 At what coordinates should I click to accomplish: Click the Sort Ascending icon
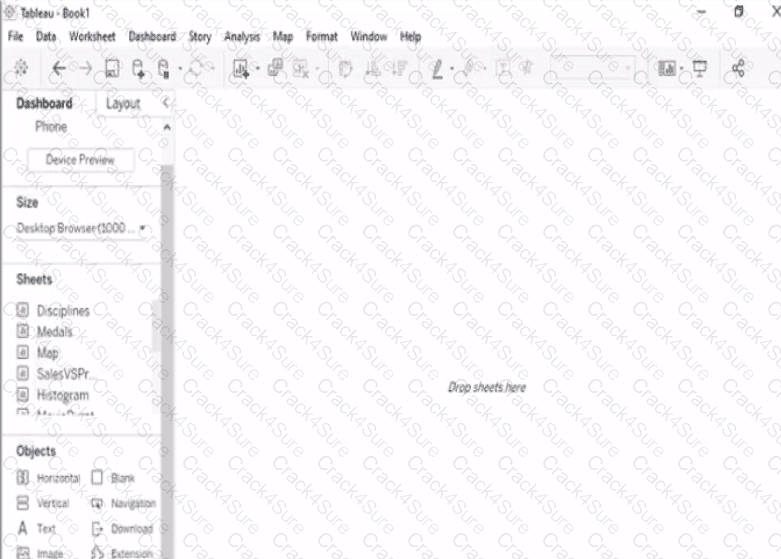(373, 68)
